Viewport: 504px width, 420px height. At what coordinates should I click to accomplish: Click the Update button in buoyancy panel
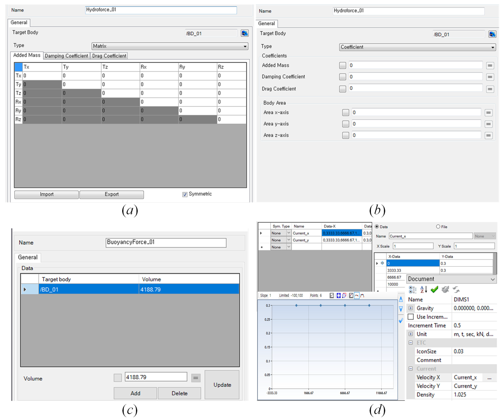[222, 385]
